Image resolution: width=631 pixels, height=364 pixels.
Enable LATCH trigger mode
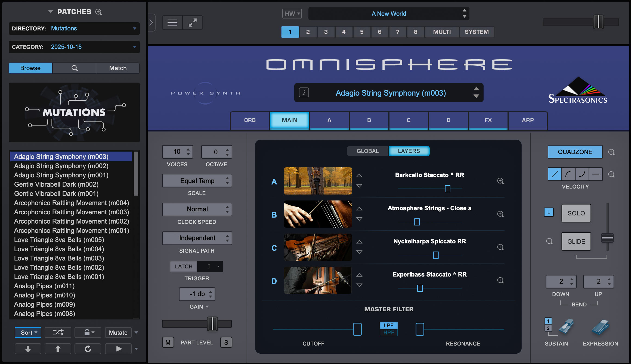183,266
